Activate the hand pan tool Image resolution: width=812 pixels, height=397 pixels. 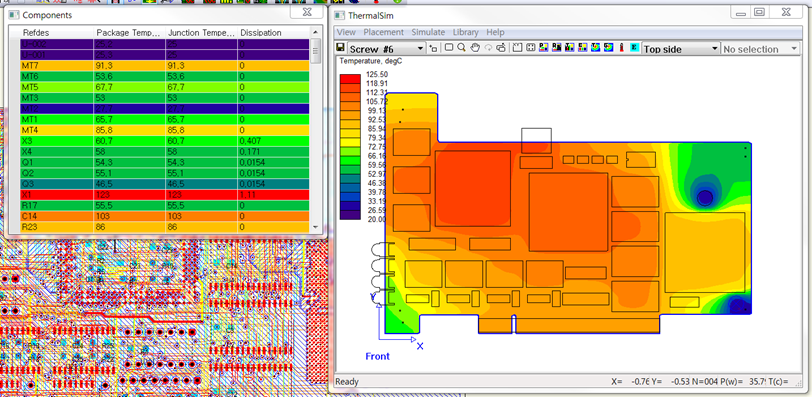[475, 48]
